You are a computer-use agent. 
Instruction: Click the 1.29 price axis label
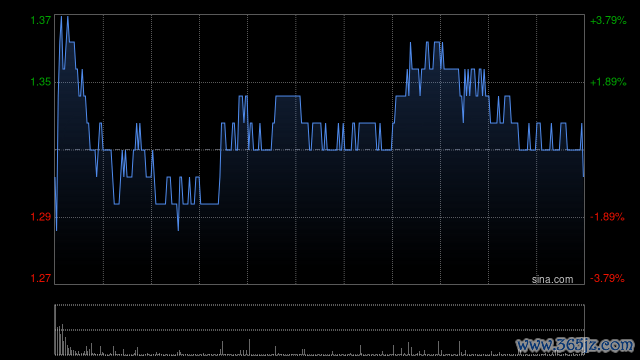[x=41, y=217]
